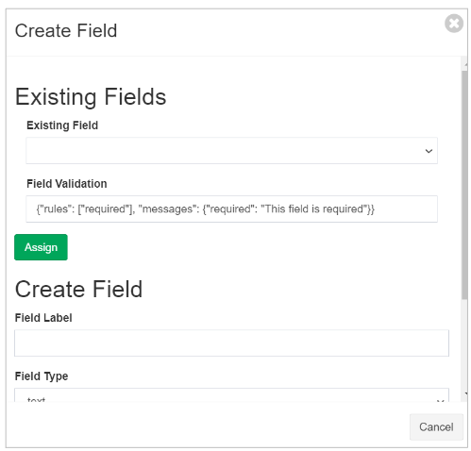Click the lower "Create Field" section heading
The height and width of the screenshot is (451, 471).
click(x=79, y=289)
